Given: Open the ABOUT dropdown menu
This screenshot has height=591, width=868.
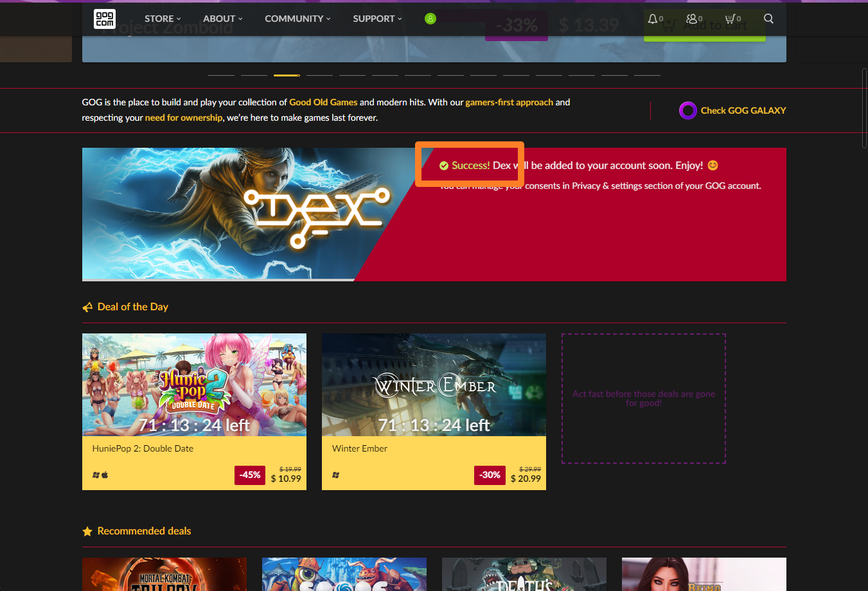Looking at the screenshot, I should pyautogui.click(x=223, y=19).
